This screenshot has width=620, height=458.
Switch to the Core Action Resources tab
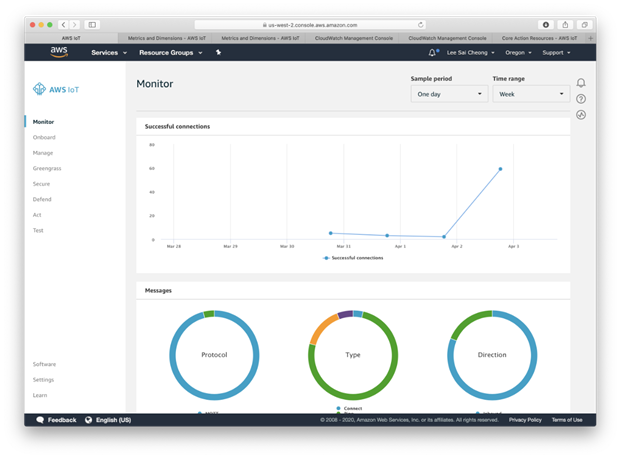click(x=539, y=38)
